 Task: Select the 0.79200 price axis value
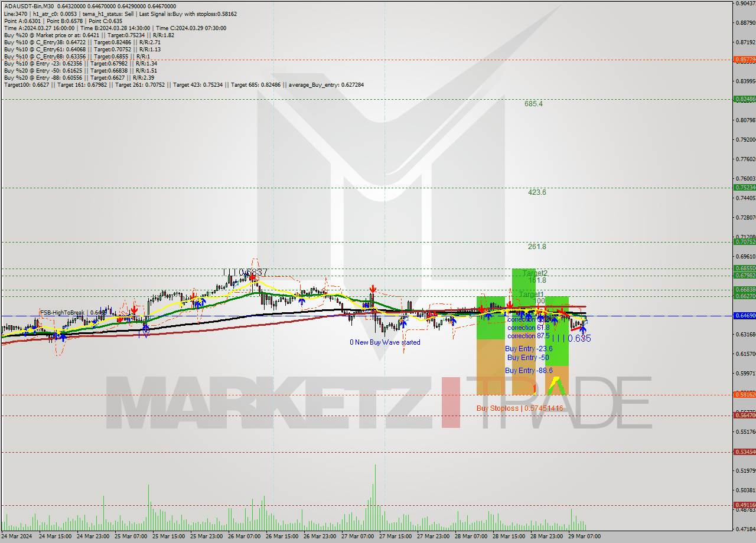pos(745,140)
